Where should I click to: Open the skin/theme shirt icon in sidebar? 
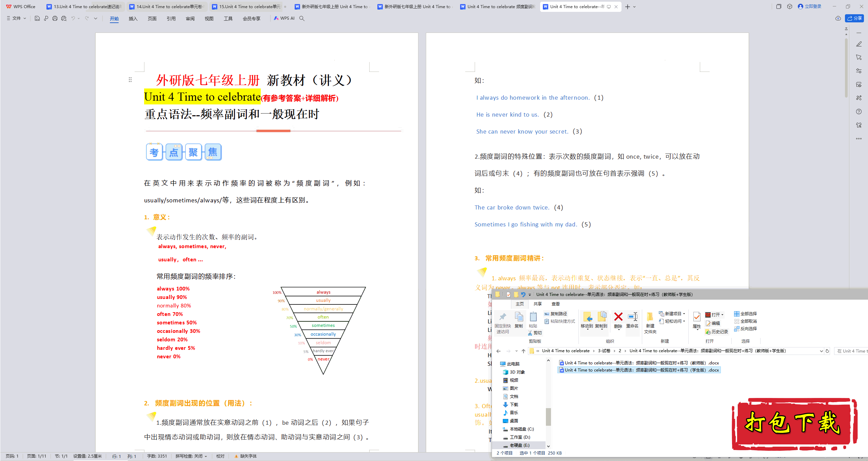[x=859, y=125]
